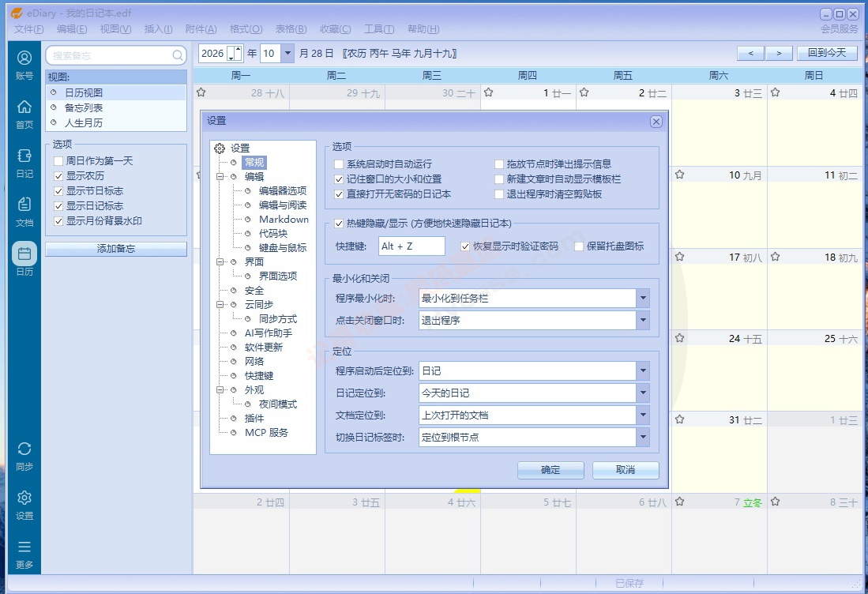Image resolution: width=868 pixels, height=594 pixels.
Task: Open 切换日记标签时 dropdown
Action: tap(643, 438)
